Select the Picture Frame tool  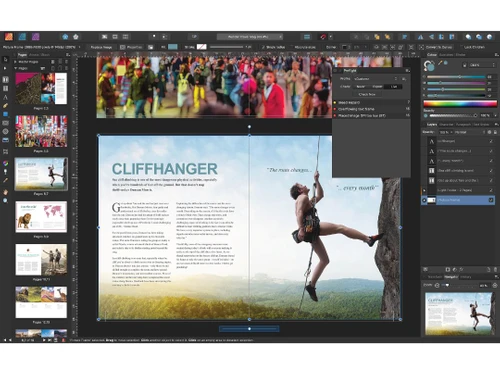pos(5,123)
